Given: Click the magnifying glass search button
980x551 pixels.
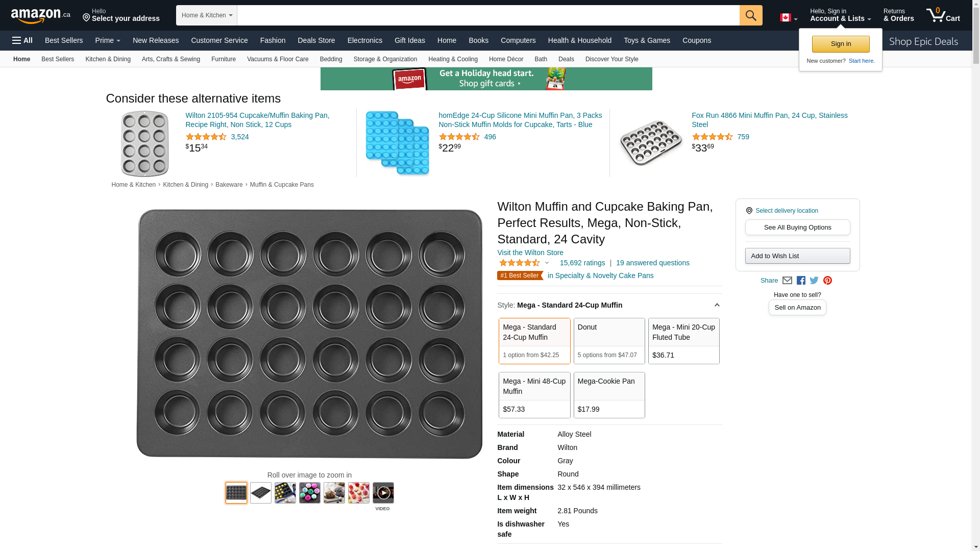Looking at the screenshot, I should (750, 15).
